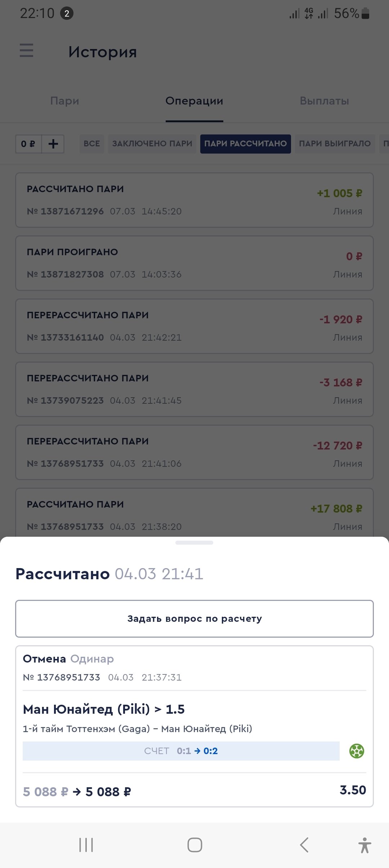This screenshot has width=389, height=868.
Task: Open the ПАРИ ПРОИГРАНО entry
Action: pos(194,263)
